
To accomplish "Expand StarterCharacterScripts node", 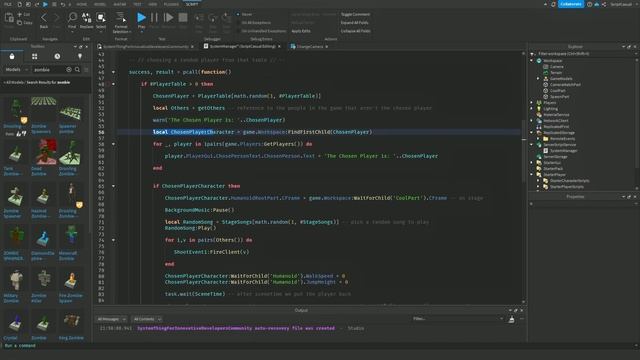I will coord(538,180).
